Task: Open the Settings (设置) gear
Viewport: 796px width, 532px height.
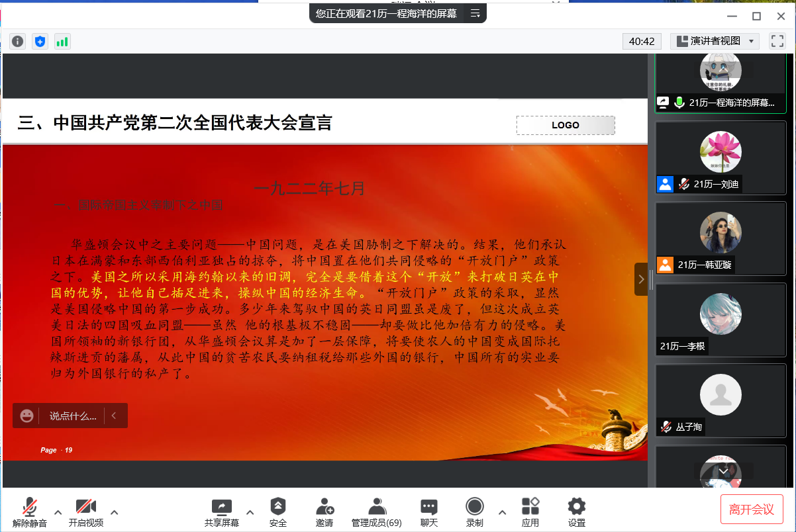Action: 577,512
